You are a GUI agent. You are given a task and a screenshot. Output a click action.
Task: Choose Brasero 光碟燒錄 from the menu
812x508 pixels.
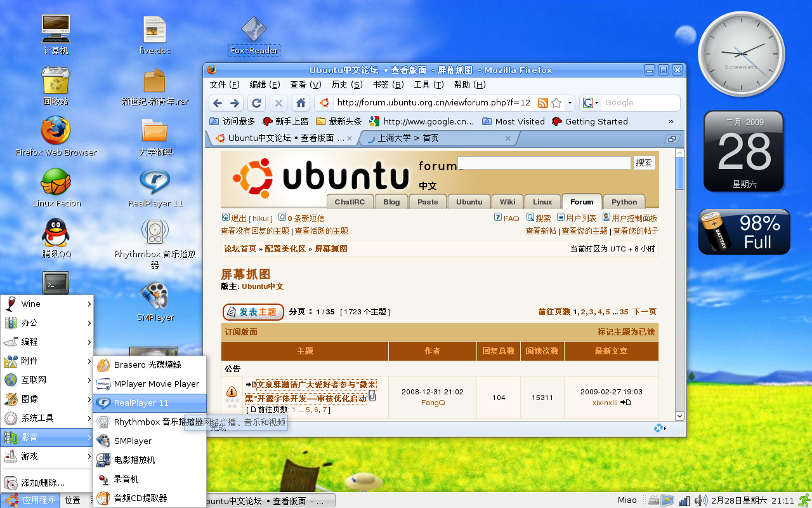point(150,364)
